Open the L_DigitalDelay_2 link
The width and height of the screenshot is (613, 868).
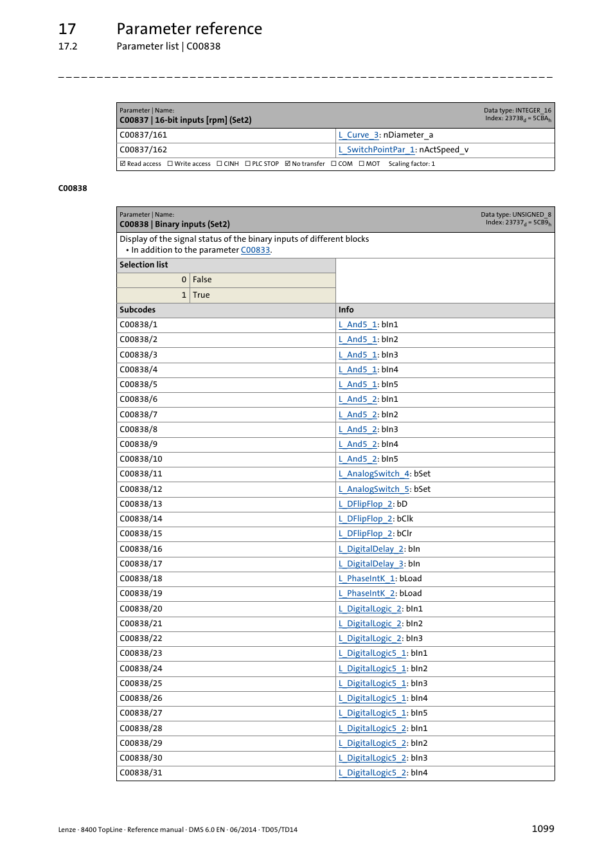click(x=370, y=548)
